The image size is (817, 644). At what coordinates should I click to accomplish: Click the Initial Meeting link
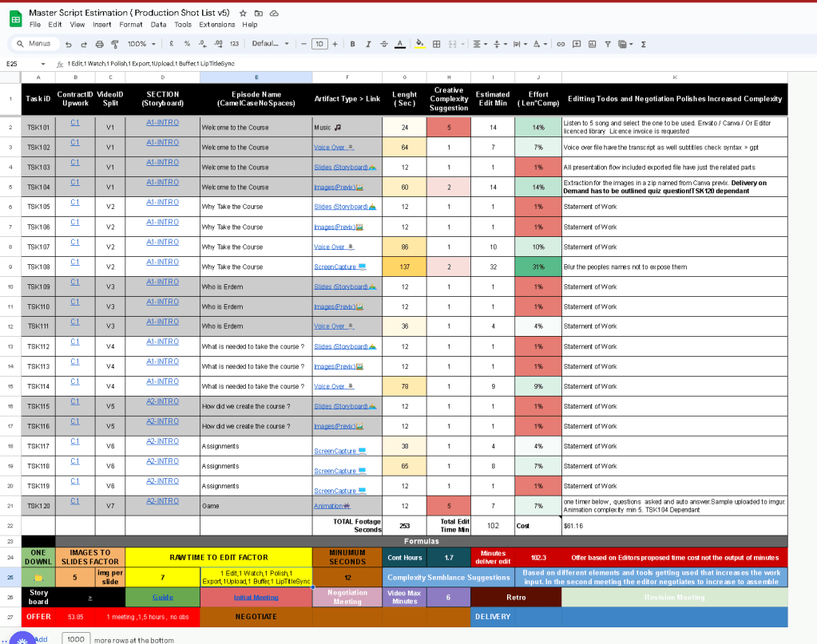pyautogui.click(x=256, y=597)
